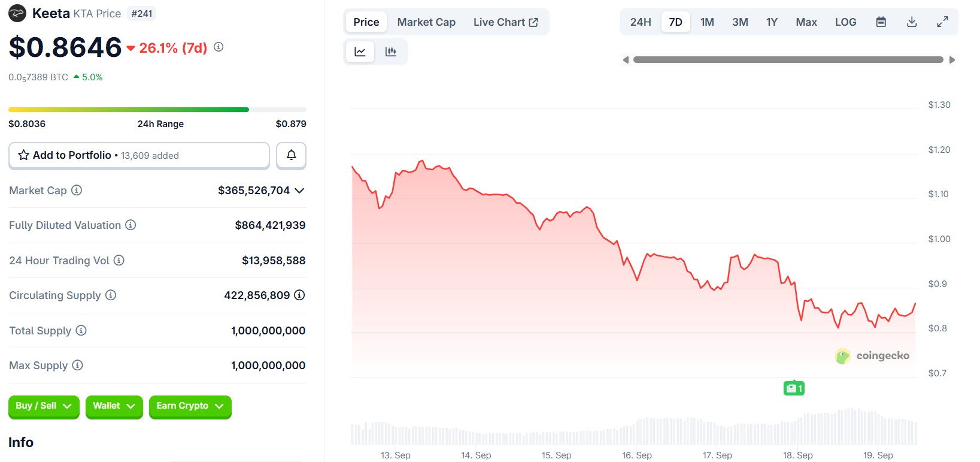980x462 pixels.
Task: Switch to the Market Cap tab
Action: pos(426,22)
